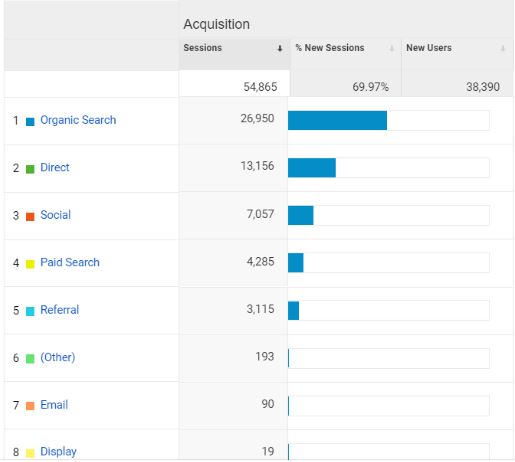The height and width of the screenshot is (462, 515).
Task: Open the Direct channel link
Action: tap(55, 167)
